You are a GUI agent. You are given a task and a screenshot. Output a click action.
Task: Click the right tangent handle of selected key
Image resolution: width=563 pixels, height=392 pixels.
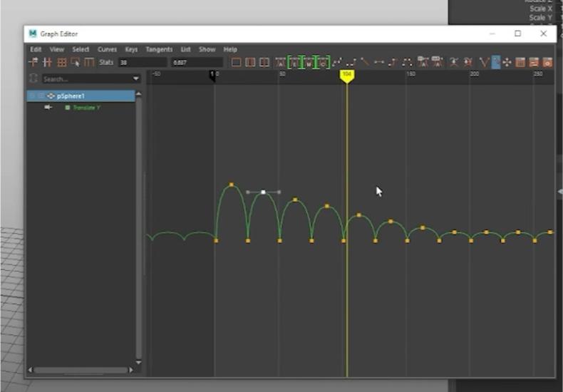(279, 192)
